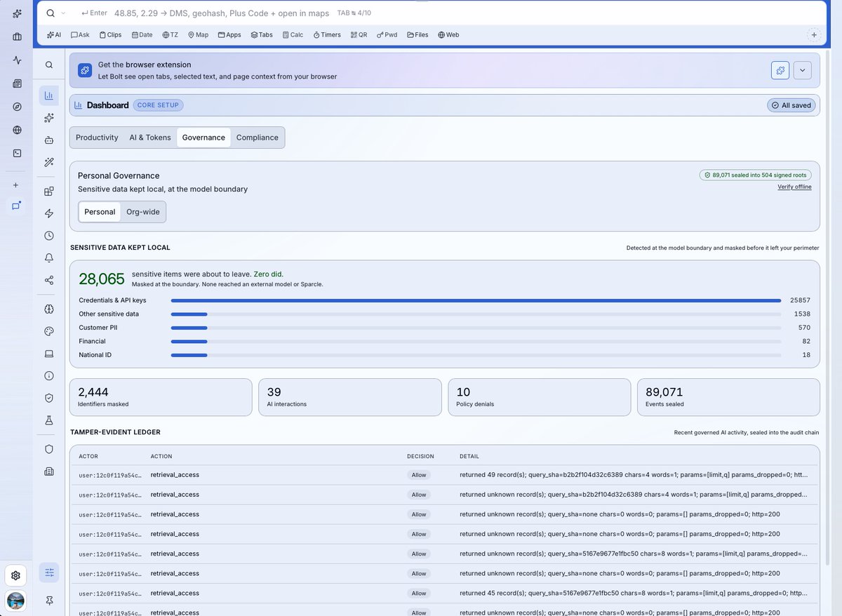Screen dimensions: 842x616
Task: Open the color palette icon in sidebar
Action: click(49, 331)
